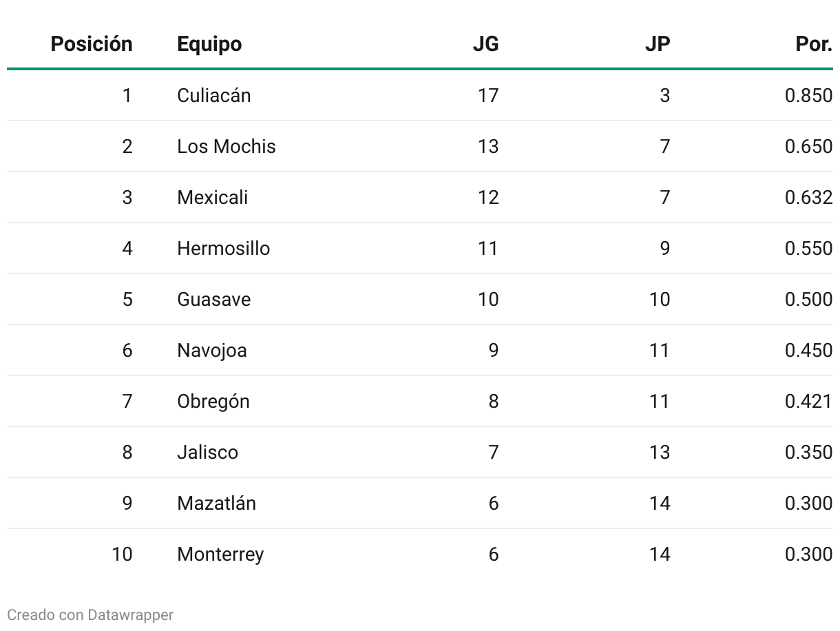Select Culiacán's 17 wins value
The image size is (840, 631).
click(488, 95)
